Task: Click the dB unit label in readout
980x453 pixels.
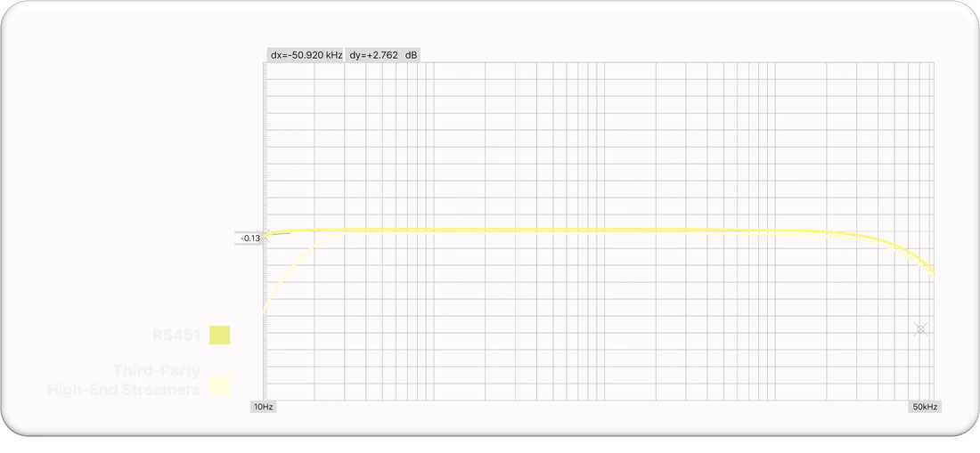Action: 412,55
